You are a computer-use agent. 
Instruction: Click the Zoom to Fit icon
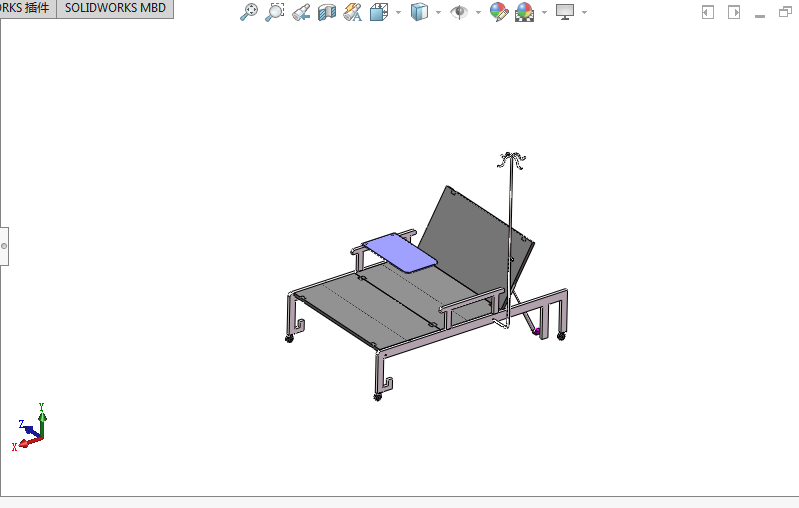pos(249,12)
